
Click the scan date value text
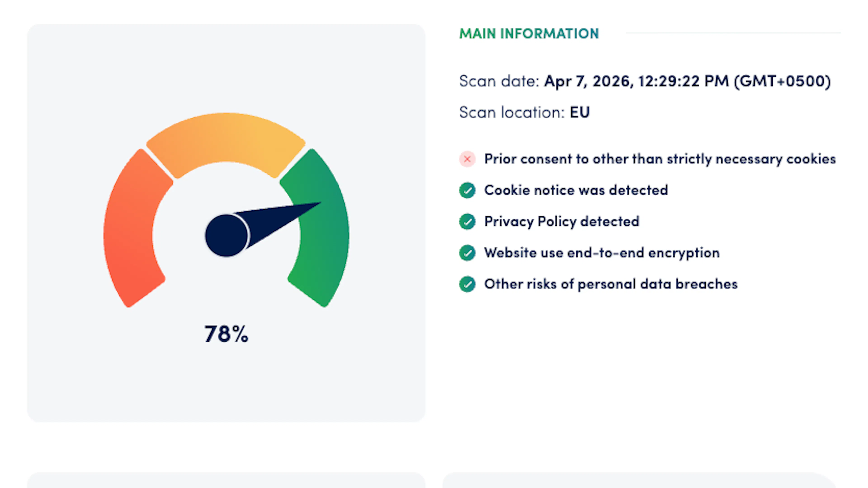[x=687, y=81]
